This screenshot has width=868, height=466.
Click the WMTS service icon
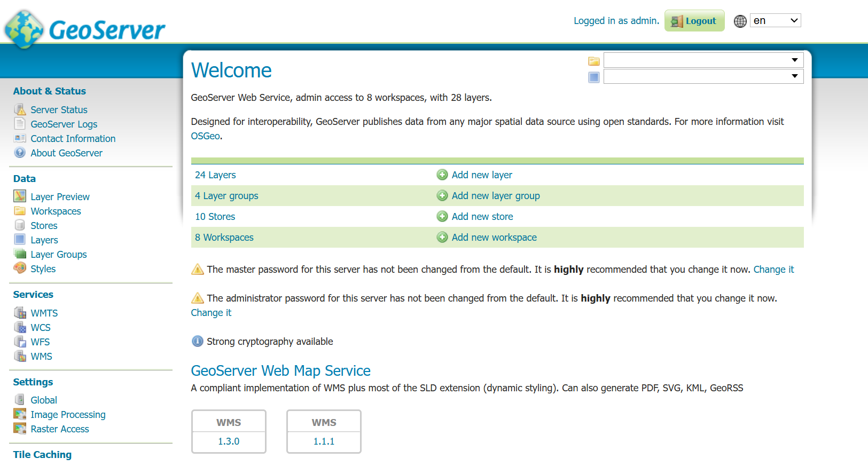coord(20,313)
